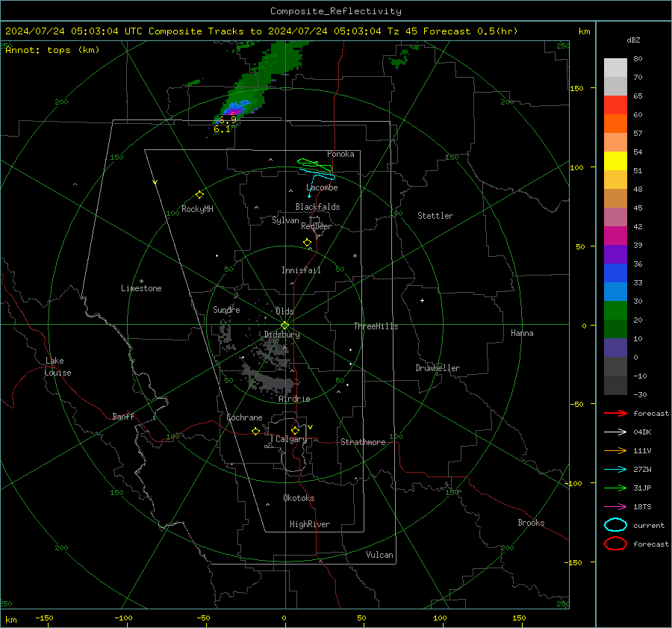Screen dimensions: 672x628
Task: Click the RockyMH label
Action: tap(197, 209)
